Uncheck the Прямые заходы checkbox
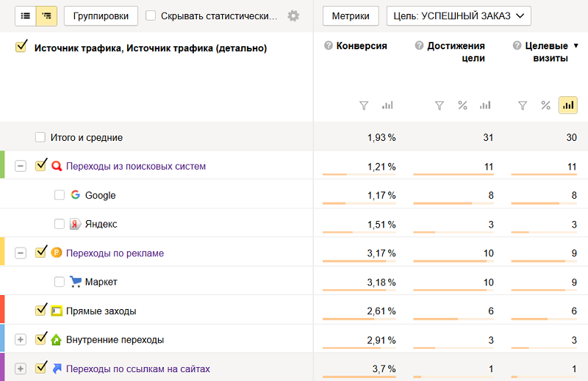The height and width of the screenshot is (381, 588). click(x=41, y=311)
